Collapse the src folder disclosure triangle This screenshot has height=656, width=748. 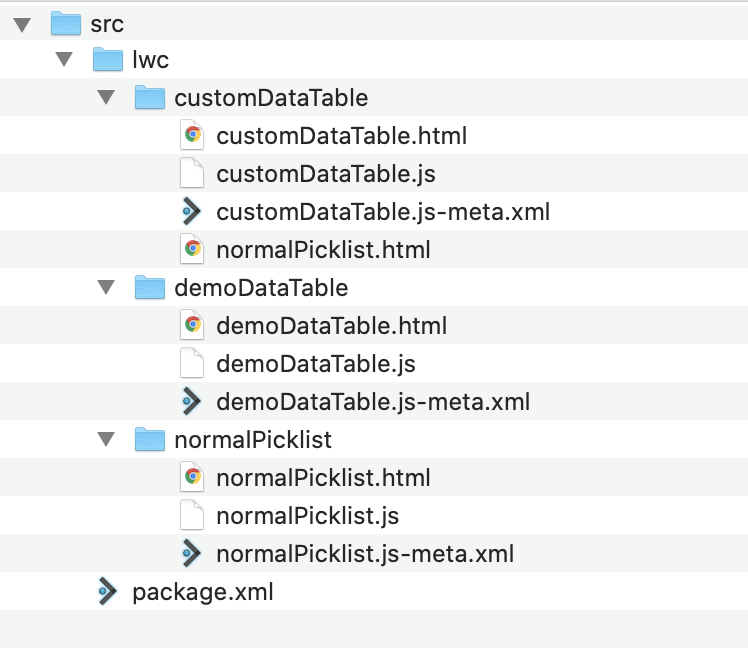(22, 24)
